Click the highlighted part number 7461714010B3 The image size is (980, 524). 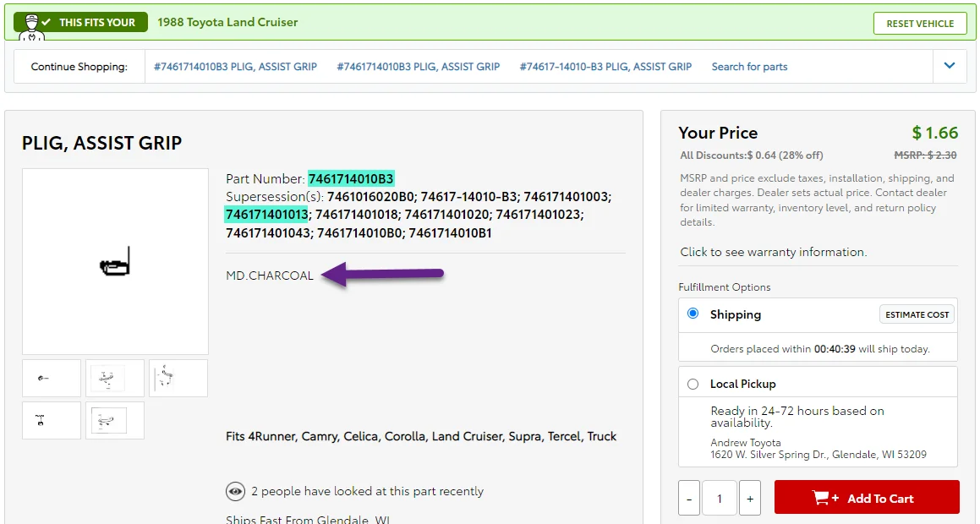[x=351, y=178]
